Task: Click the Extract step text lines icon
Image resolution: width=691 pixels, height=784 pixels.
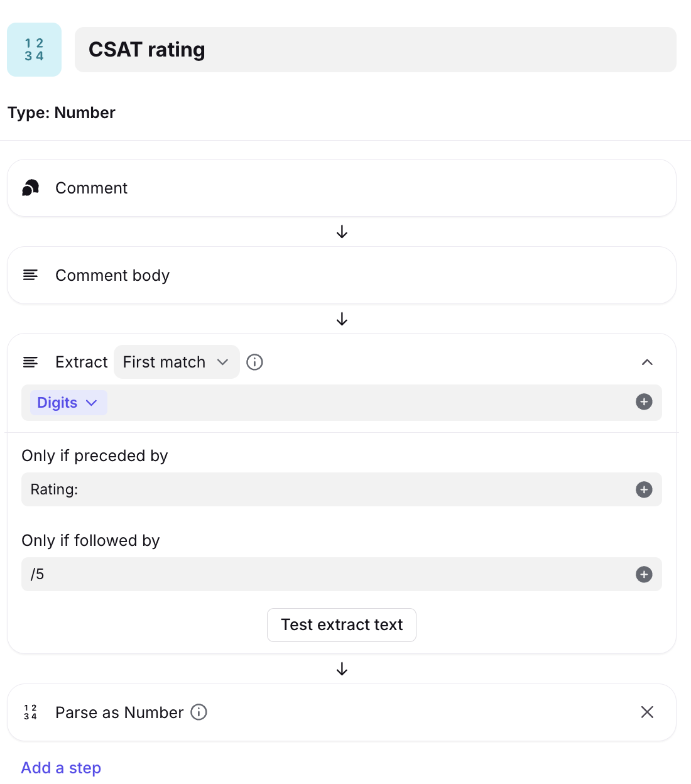Action: [x=30, y=362]
